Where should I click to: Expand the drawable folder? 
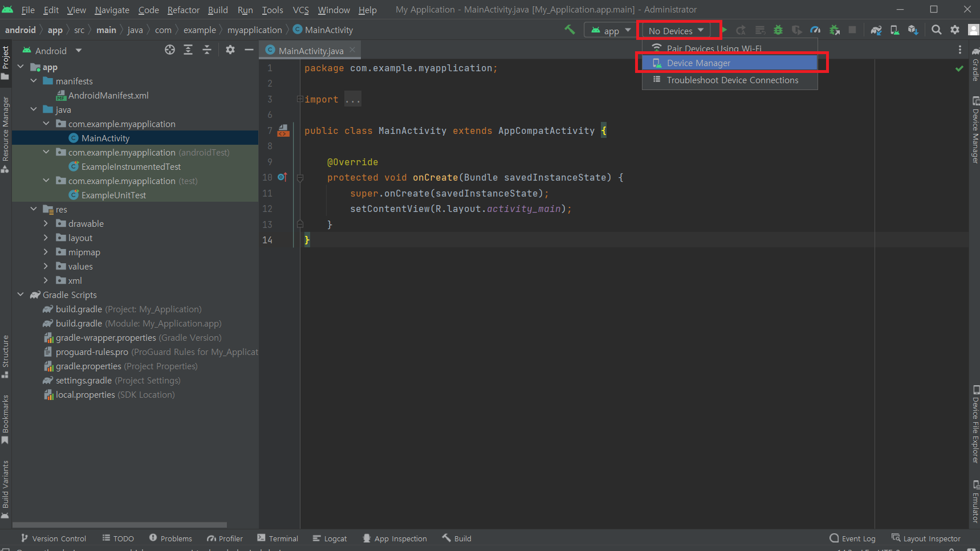(x=46, y=223)
